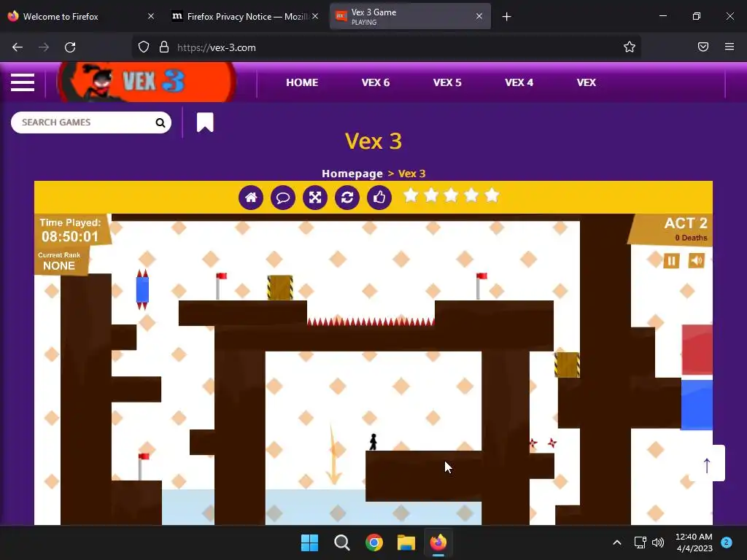Like the game with thumbs-up icon
747x560 pixels.
(379, 197)
